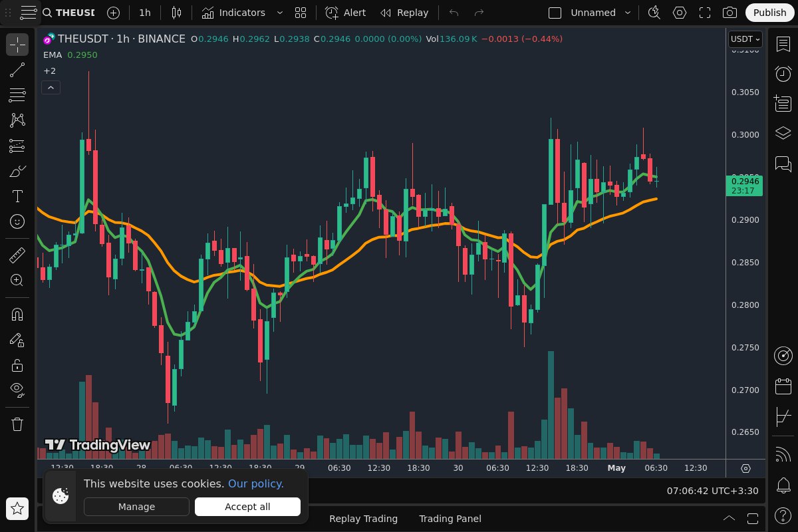Image resolution: width=798 pixels, height=532 pixels.
Task: Undo the last chart action
Action: coord(454,13)
